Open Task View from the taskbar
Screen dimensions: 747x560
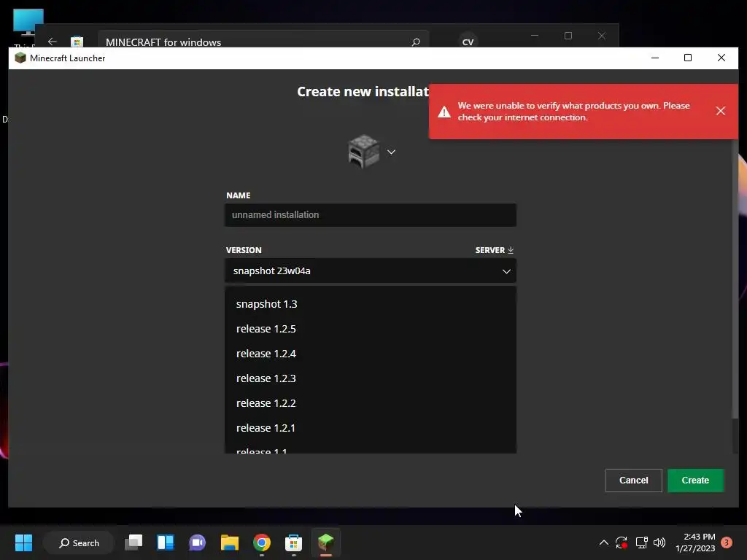[133, 542]
